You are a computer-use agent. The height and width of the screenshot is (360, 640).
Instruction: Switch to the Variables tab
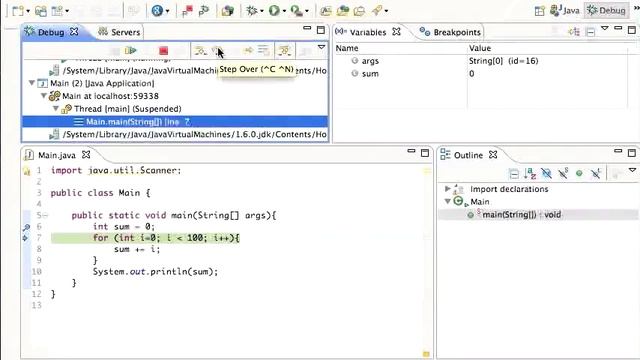[x=367, y=32]
